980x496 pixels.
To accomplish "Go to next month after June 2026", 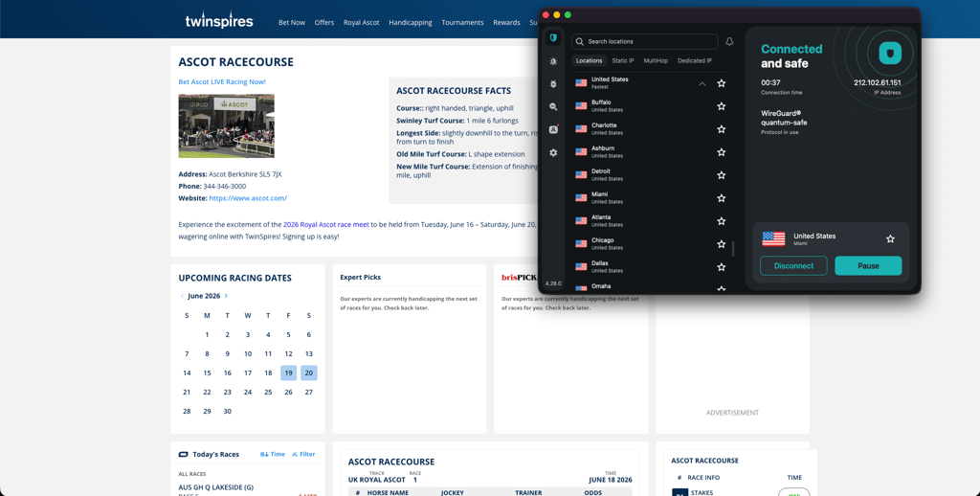I will tap(226, 296).
